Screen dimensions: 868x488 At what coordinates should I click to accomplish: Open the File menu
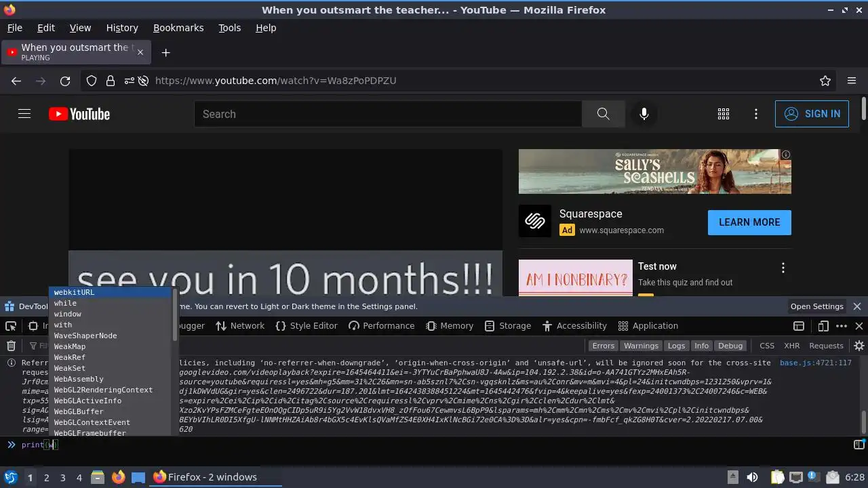[x=14, y=28]
